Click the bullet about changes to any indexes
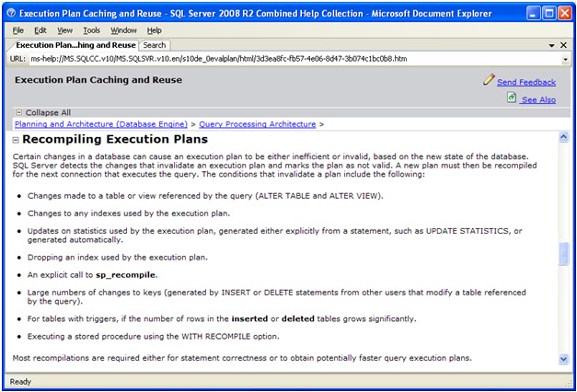Screen dimensions: 577x392 point(129,213)
